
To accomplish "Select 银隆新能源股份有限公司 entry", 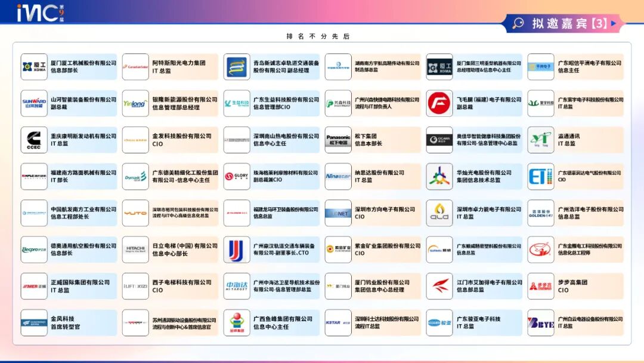I will (x=185, y=103).
